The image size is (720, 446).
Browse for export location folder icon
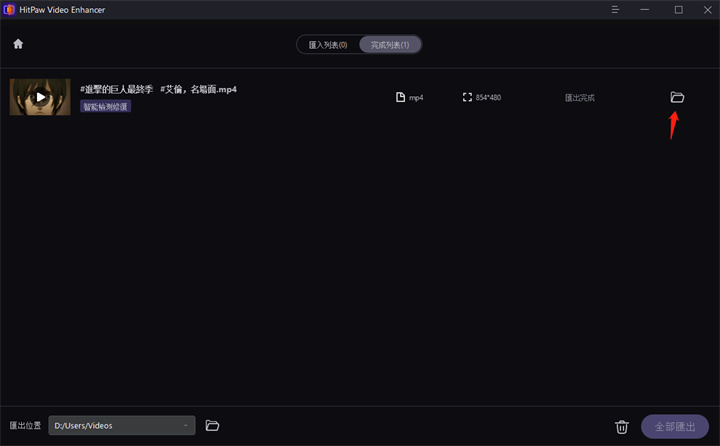tap(212, 425)
